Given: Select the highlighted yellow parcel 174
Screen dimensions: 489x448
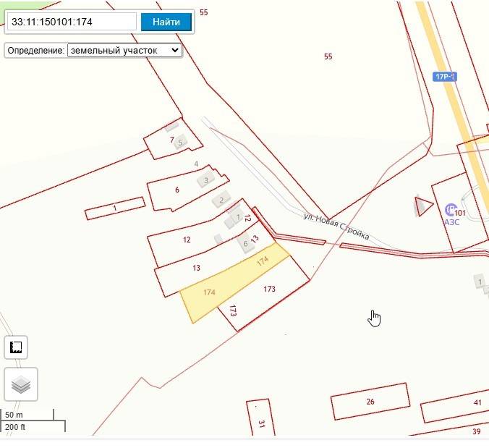Looking at the screenshot, I should click(217, 289).
